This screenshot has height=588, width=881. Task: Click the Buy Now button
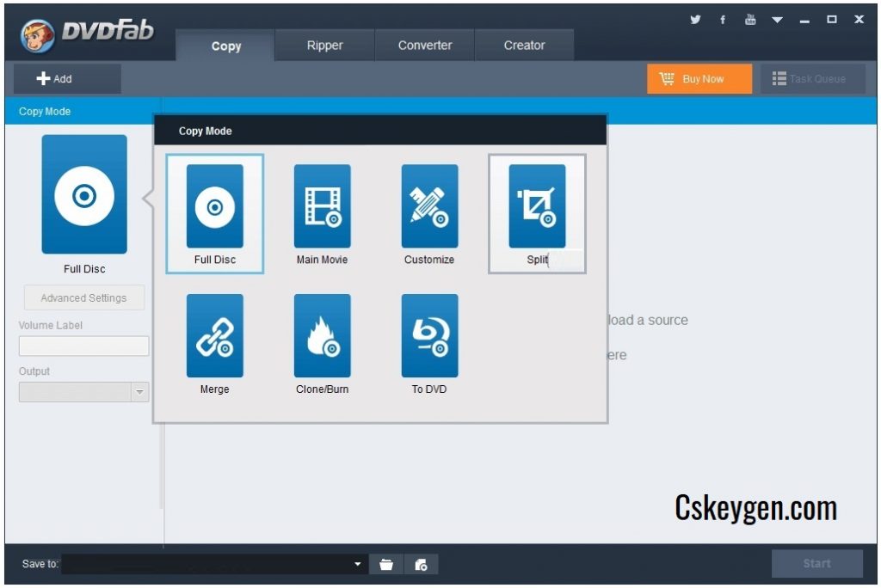point(699,78)
